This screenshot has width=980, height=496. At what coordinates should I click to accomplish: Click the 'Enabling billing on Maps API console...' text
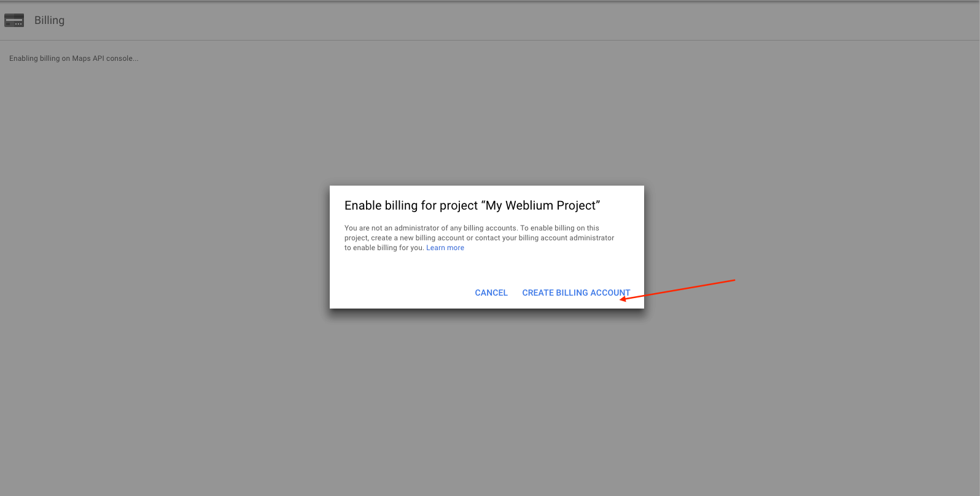74,58
